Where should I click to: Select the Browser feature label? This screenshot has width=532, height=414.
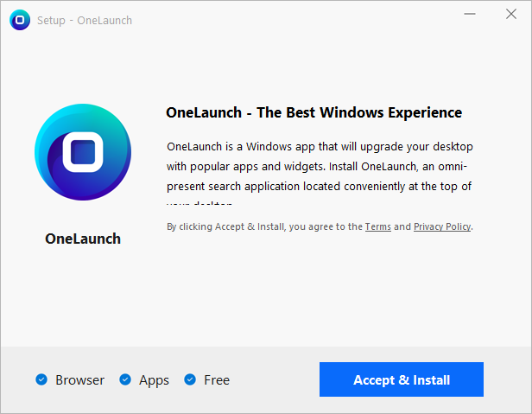[79, 380]
